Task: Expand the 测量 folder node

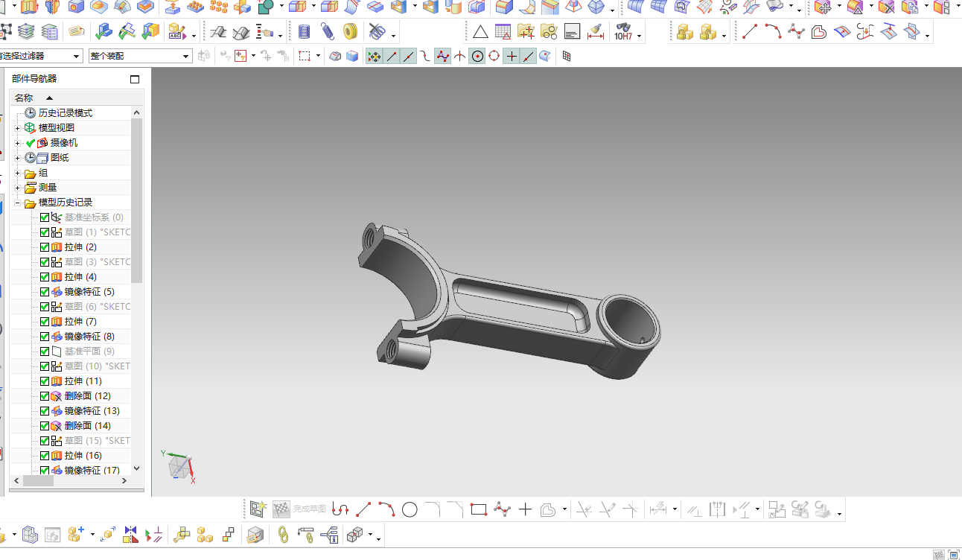Action: 17,188
